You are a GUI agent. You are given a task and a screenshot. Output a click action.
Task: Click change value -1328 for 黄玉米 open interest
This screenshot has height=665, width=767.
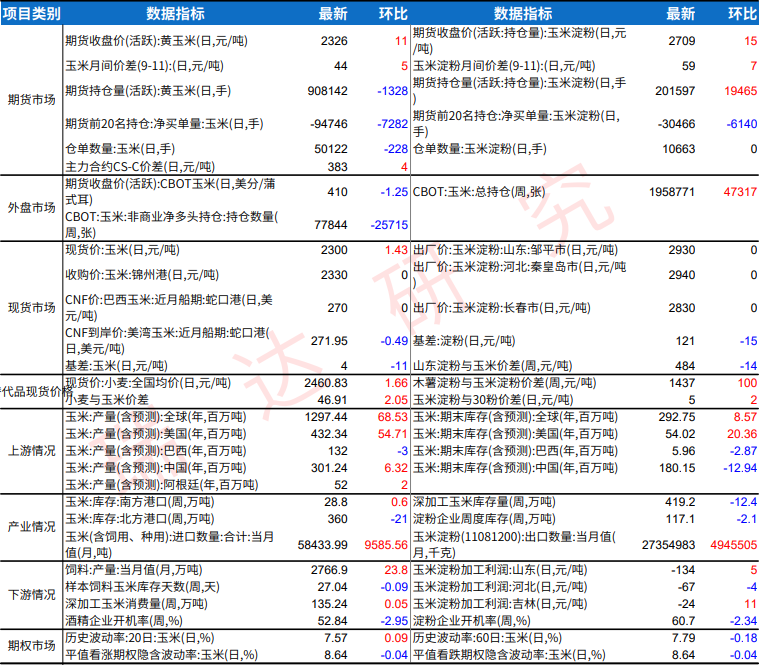tap(392, 91)
